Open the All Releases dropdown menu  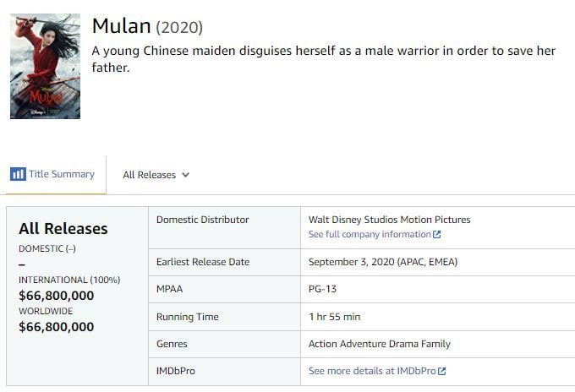tap(156, 175)
